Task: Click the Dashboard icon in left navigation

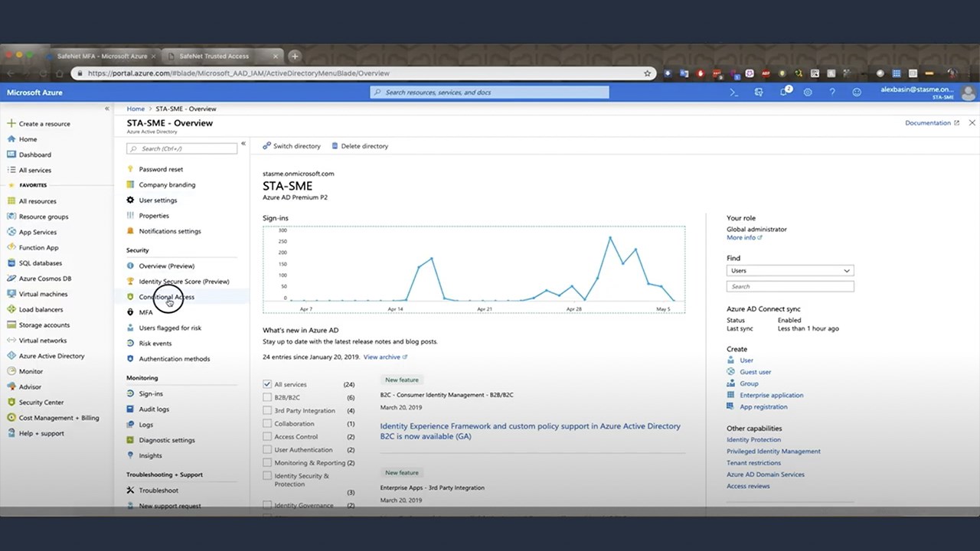Action: coord(11,155)
